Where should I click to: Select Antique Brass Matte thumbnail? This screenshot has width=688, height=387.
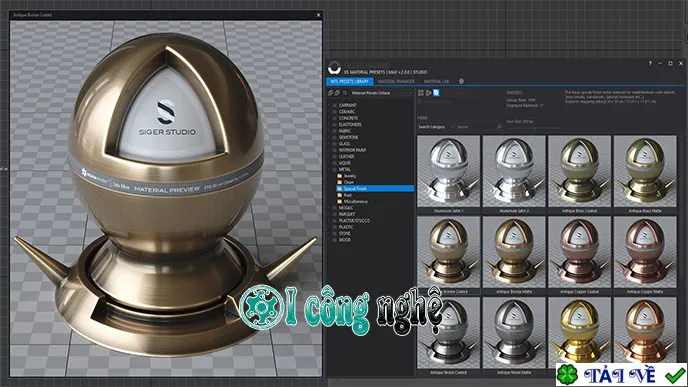point(645,171)
